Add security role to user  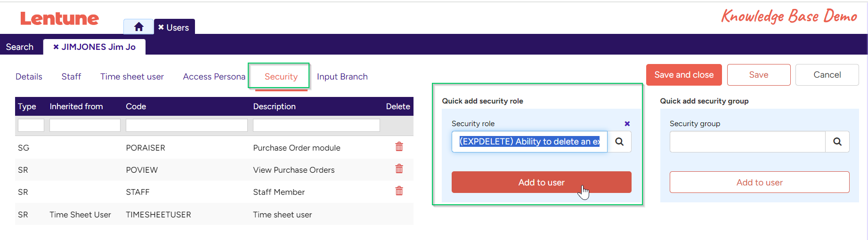point(541,182)
